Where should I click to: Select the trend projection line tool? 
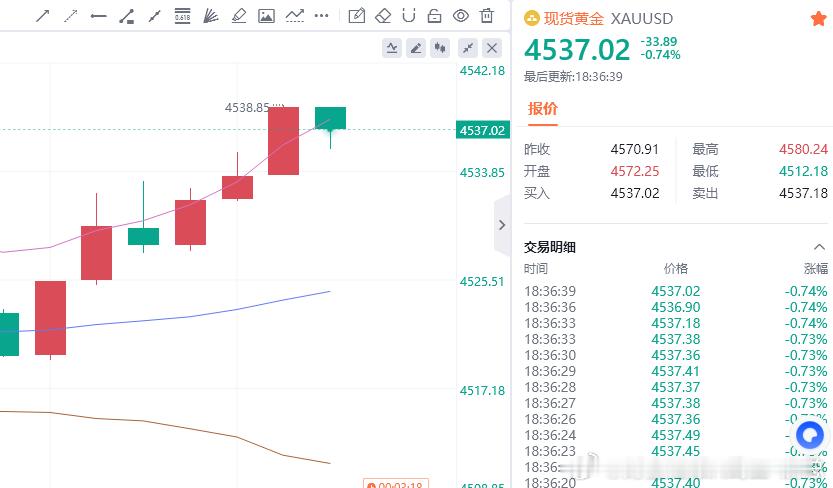(x=294, y=16)
